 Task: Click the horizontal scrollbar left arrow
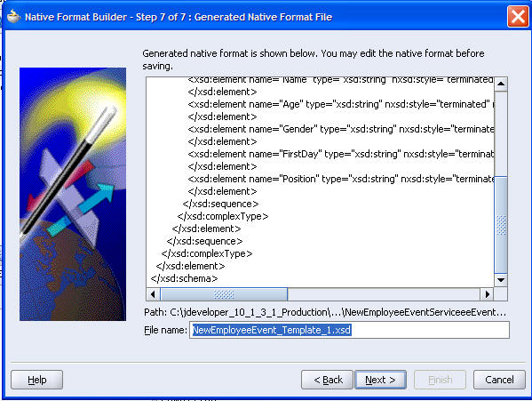pyautogui.click(x=153, y=294)
